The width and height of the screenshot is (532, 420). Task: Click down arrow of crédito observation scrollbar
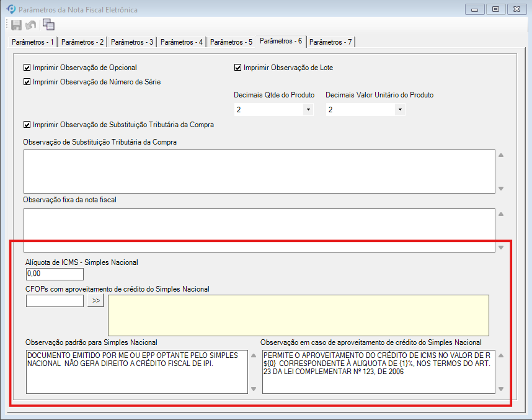click(x=501, y=389)
